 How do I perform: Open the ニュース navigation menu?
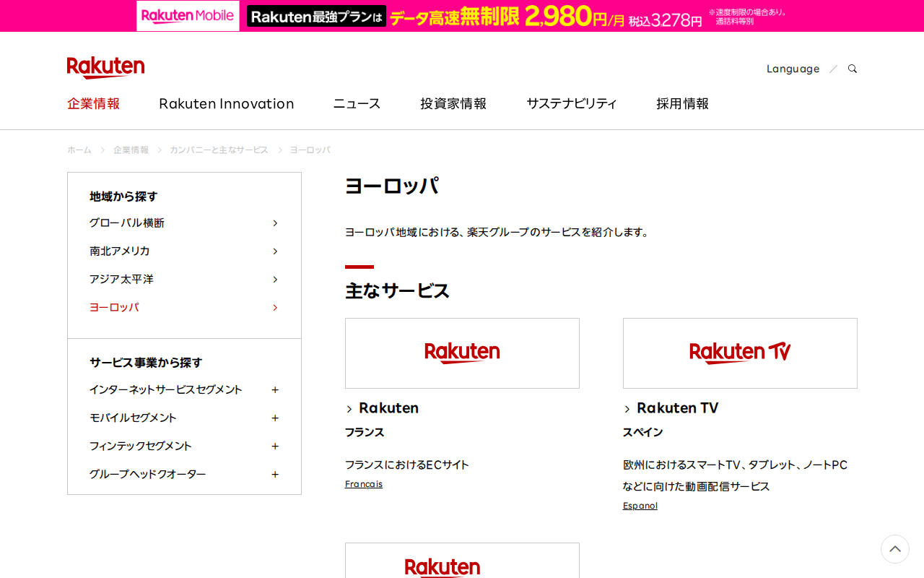[x=357, y=103]
